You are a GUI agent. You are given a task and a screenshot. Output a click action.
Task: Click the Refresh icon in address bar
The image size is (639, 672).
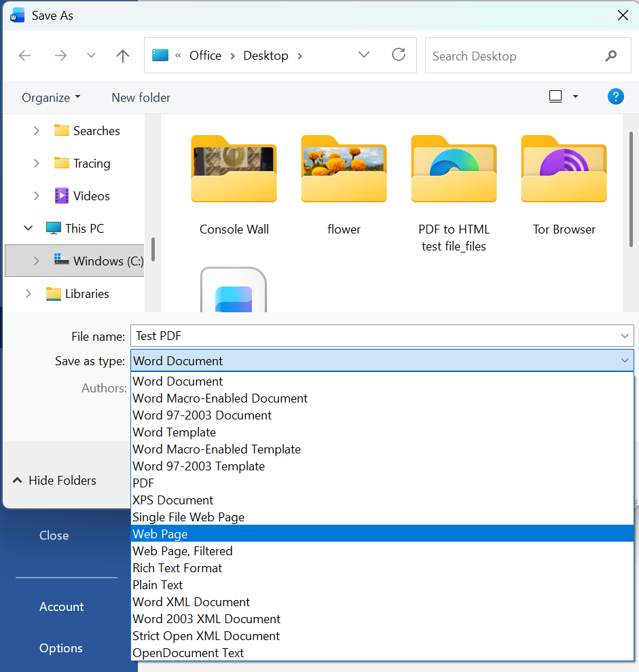399,56
